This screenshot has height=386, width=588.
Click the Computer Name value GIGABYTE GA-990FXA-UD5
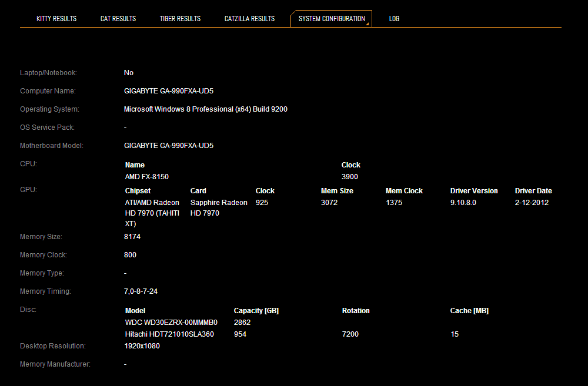coord(169,91)
